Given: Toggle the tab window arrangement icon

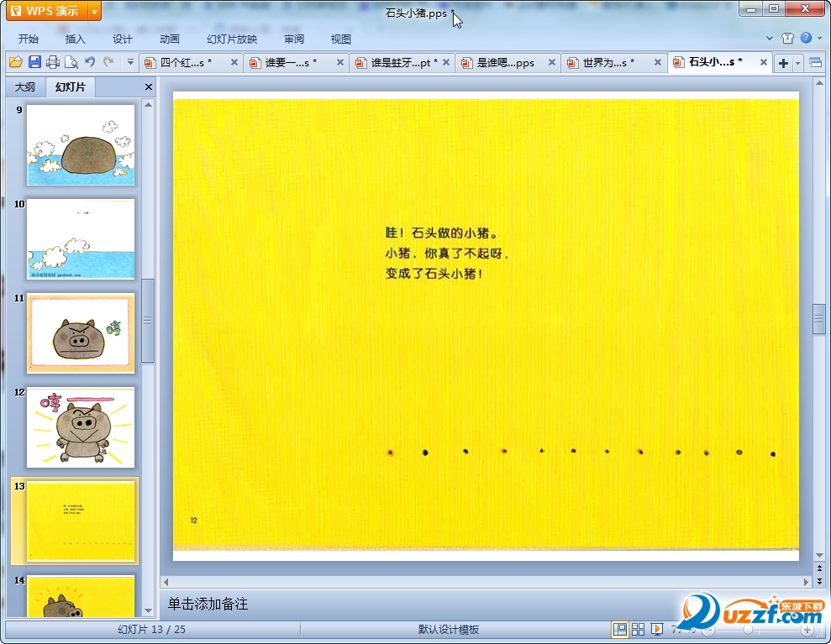Looking at the screenshot, I should click(816, 63).
